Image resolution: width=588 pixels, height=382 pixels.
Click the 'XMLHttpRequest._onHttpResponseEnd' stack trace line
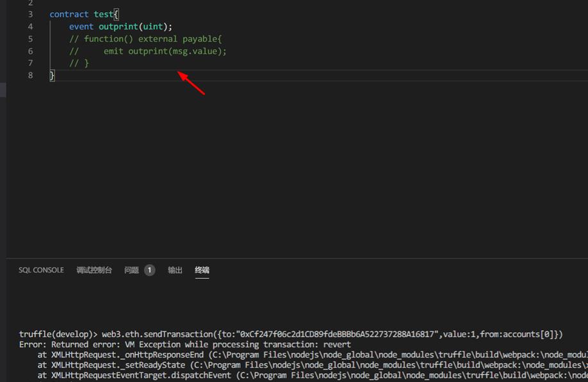(x=313, y=354)
